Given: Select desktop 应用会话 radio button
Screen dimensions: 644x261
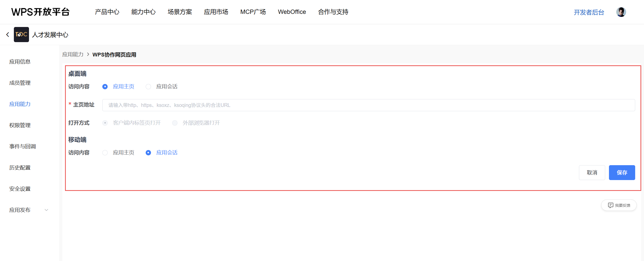Looking at the screenshot, I should tap(148, 87).
